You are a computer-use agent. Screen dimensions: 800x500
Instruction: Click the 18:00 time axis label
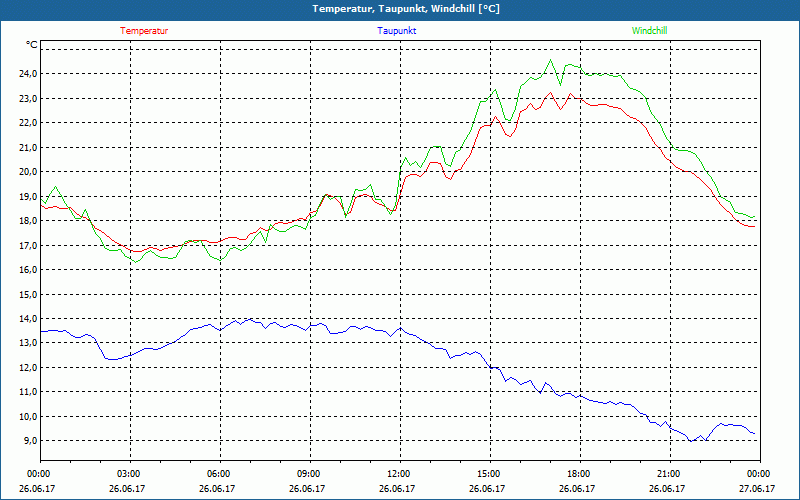(581, 474)
